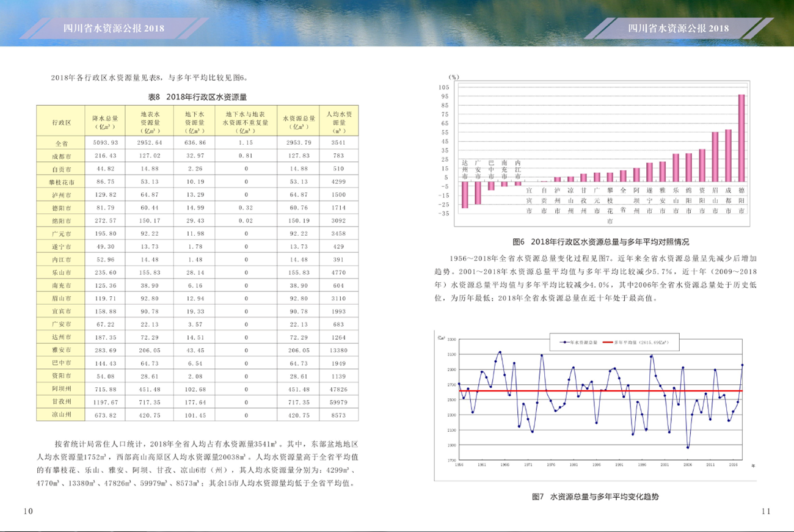
Task: Select the "凉山州" row label in the table
Action: pos(61,415)
